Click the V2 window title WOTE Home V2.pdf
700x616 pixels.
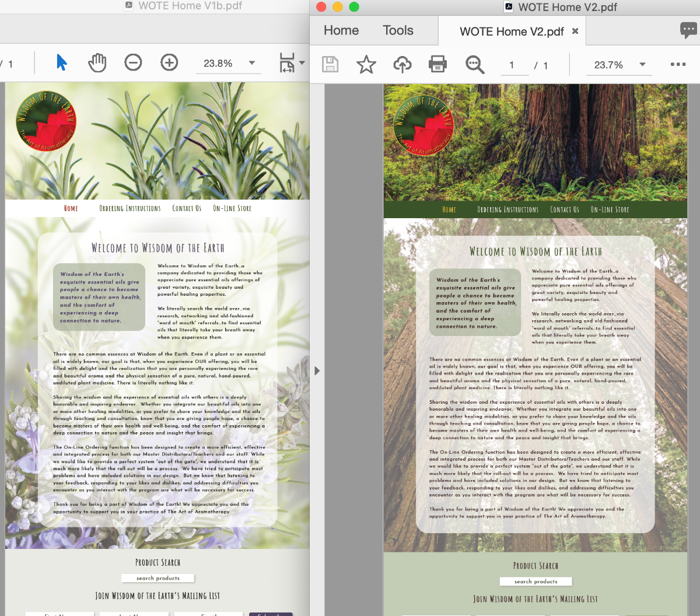click(x=568, y=7)
